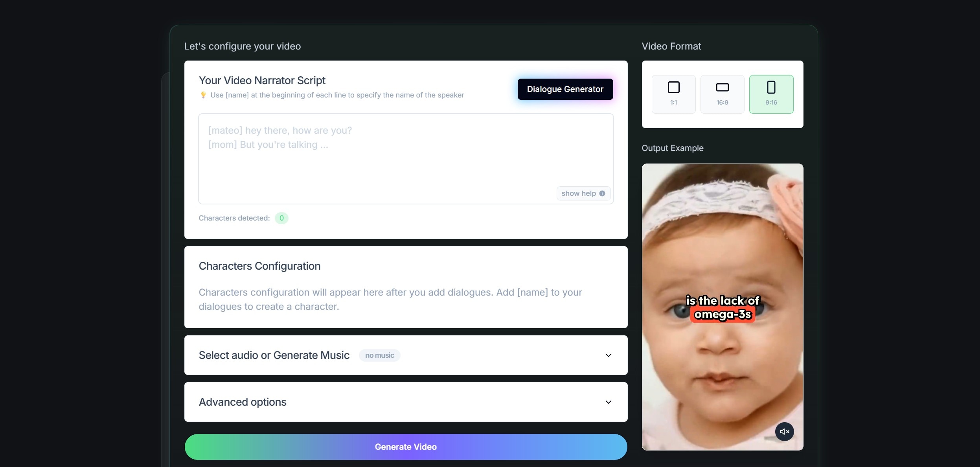Focus the narrator script text area
Screen dimensions: 980x467
[406, 159]
